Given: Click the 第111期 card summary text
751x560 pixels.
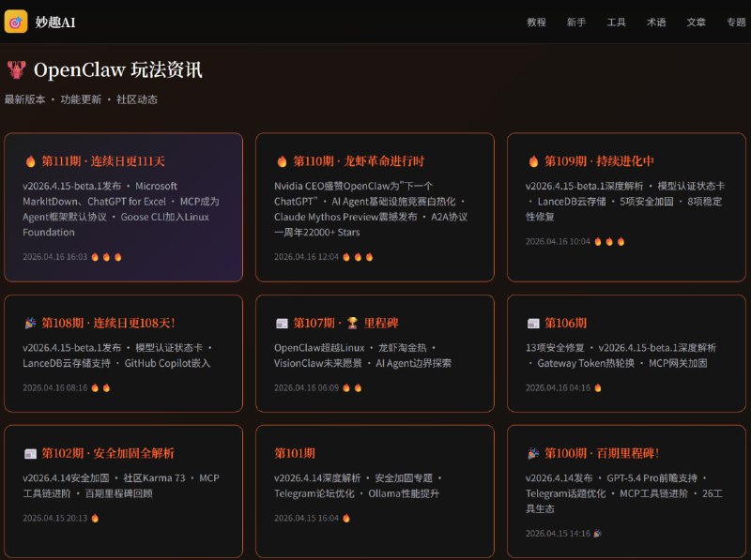Looking at the screenshot, I should 121,209.
